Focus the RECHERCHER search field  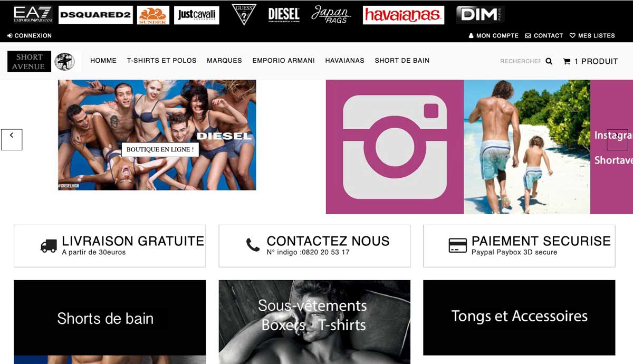pyautogui.click(x=520, y=61)
